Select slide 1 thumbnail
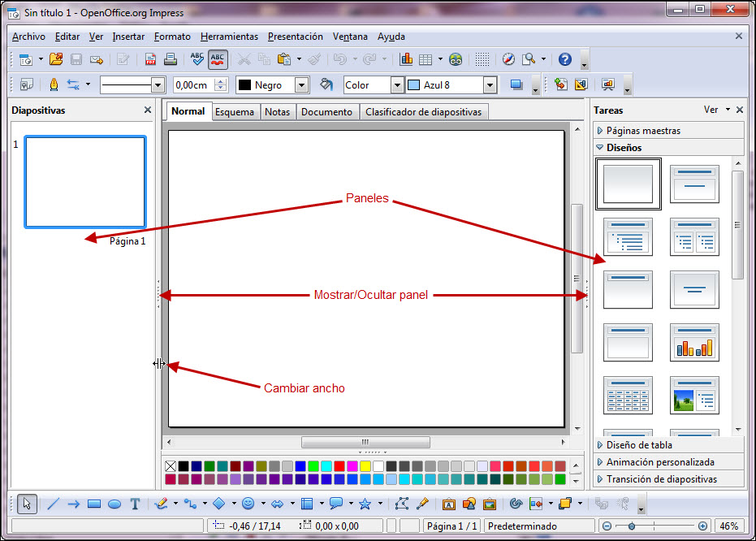This screenshot has width=756, height=541. [x=85, y=182]
